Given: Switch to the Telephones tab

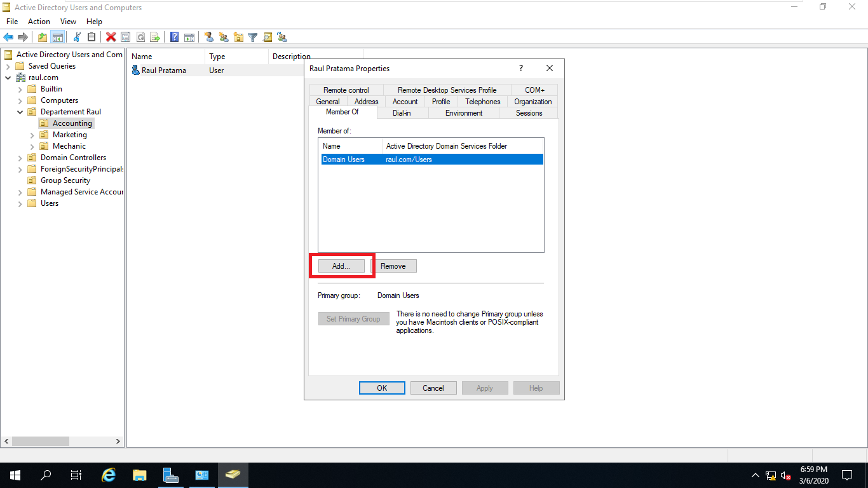Looking at the screenshot, I should (x=482, y=102).
